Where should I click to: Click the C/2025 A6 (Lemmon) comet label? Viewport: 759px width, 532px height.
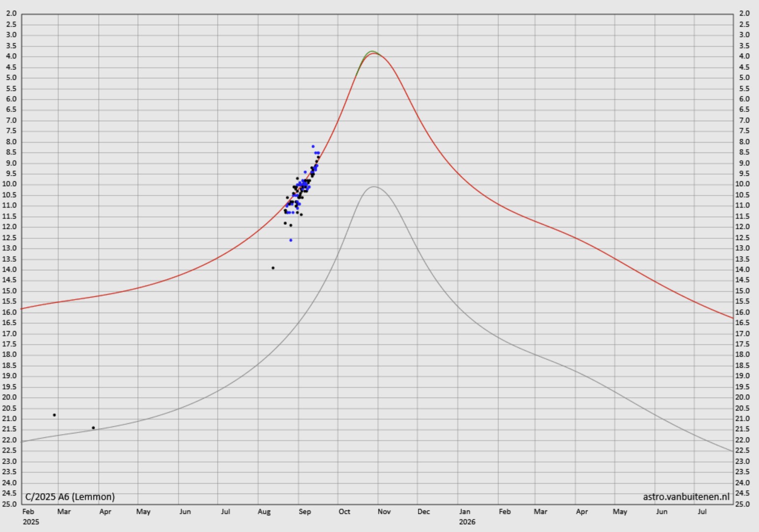(70, 497)
